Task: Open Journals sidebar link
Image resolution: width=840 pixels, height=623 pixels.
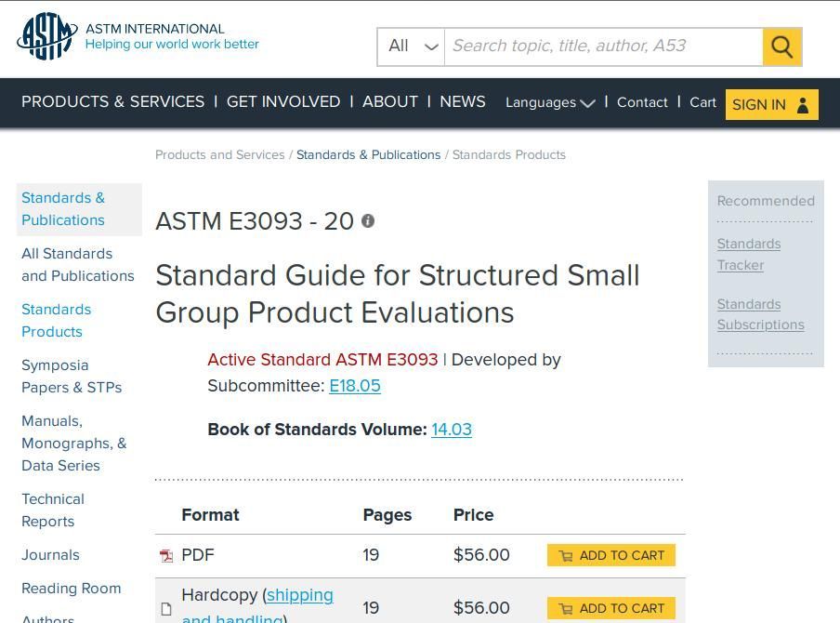Action: (50, 555)
